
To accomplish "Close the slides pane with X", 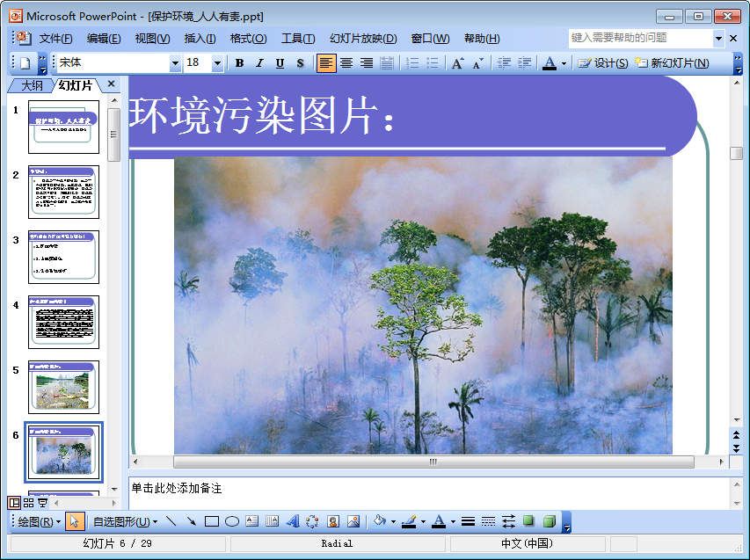I will [x=112, y=84].
